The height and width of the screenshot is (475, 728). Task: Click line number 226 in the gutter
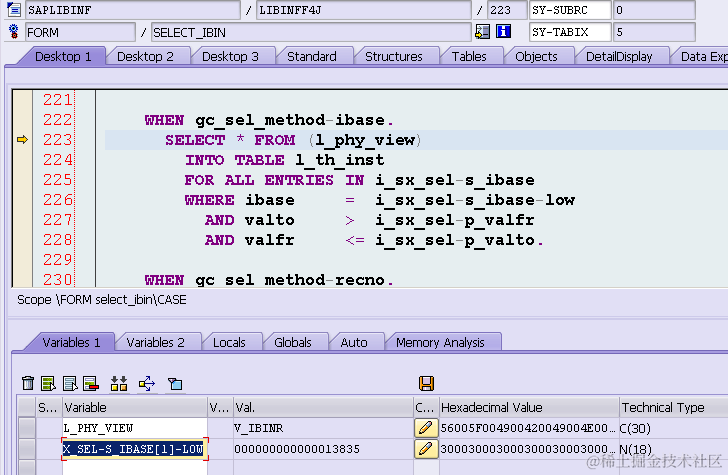[58, 200]
